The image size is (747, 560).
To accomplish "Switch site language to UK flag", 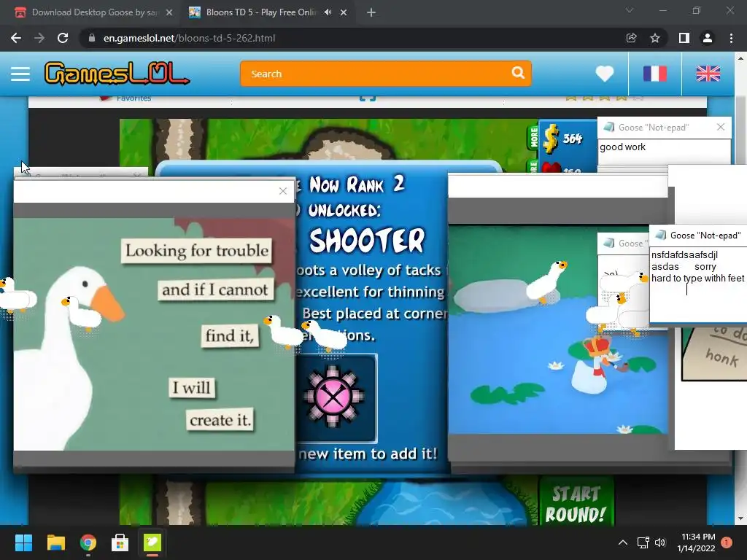I will (708, 74).
